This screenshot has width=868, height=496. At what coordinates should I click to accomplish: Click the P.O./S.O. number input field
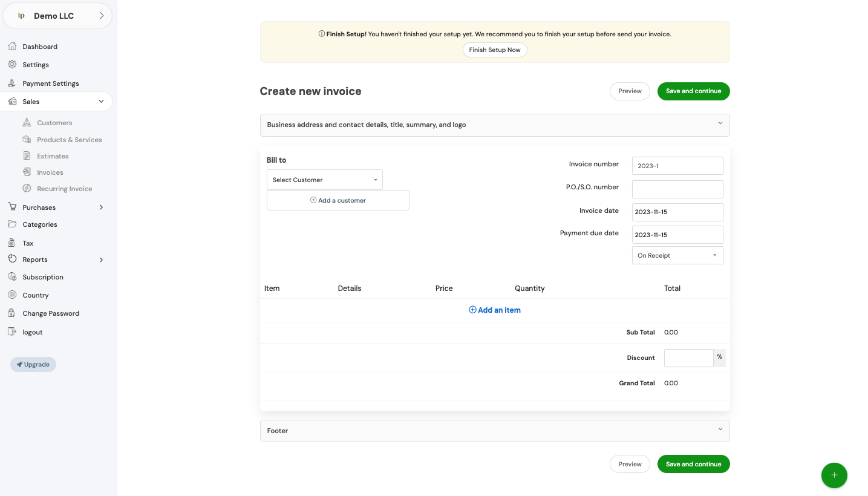(677, 189)
